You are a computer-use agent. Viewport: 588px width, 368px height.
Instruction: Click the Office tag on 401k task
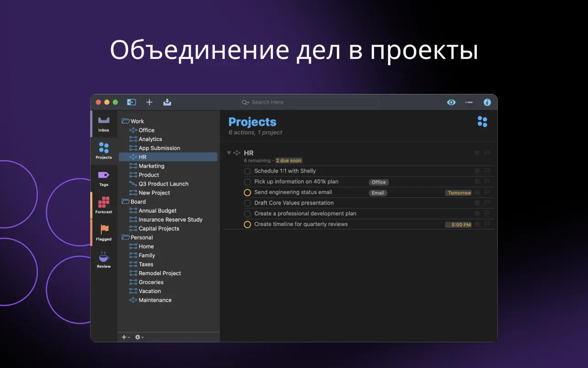point(378,182)
